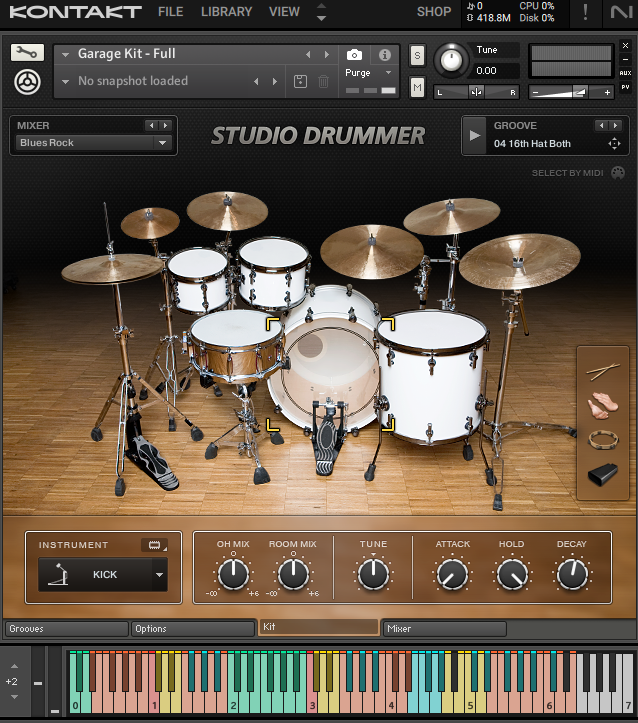The width and height of the screenshot is (638, 723).
Task: Previous mixer preset arrow
Action: 152,125
